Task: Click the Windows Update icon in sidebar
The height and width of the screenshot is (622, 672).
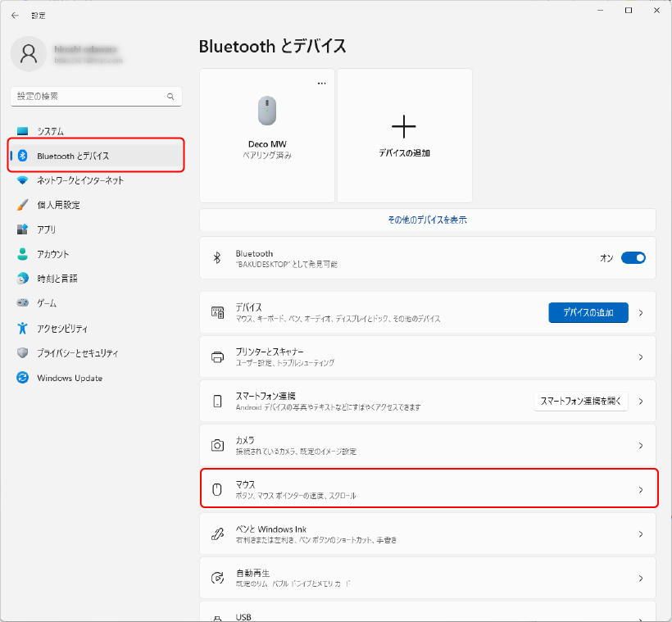Action: [x=23, y=378]
